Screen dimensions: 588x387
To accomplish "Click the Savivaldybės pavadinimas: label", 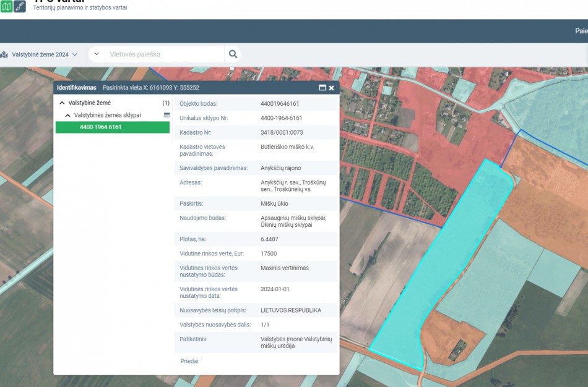I will [214, 168].
